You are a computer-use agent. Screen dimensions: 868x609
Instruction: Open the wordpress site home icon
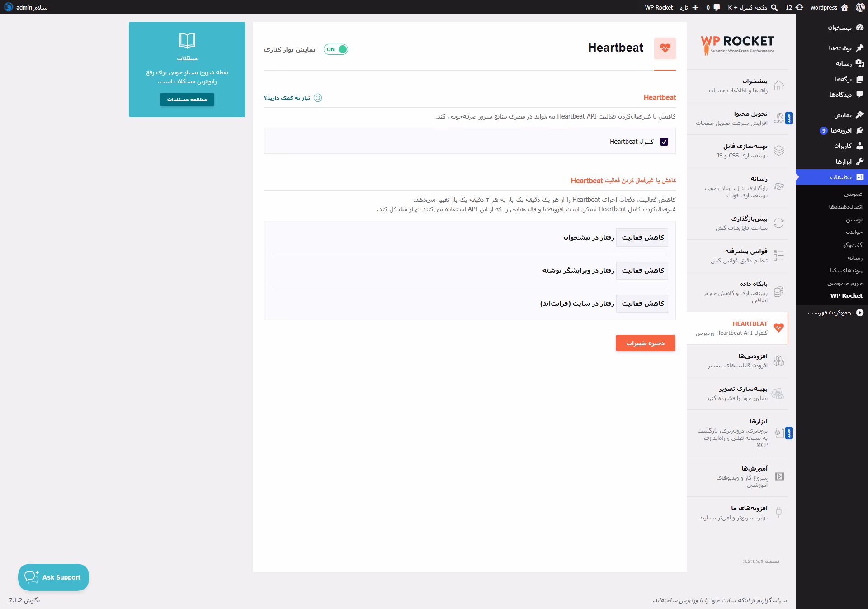pos(844,7)
